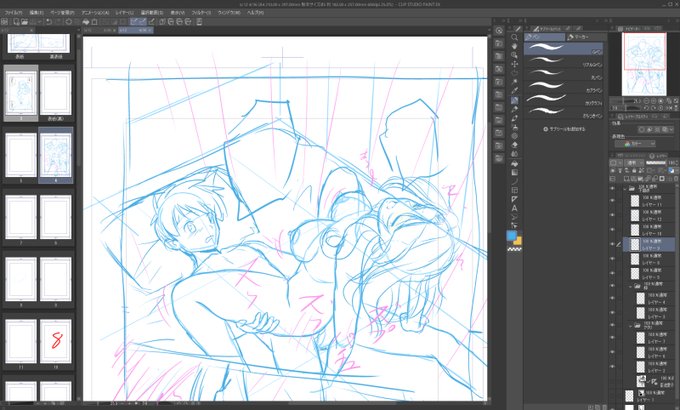680x410 pixels.
Task: Click the Navigator preview thumbnail
Action: tap(644, 64)
